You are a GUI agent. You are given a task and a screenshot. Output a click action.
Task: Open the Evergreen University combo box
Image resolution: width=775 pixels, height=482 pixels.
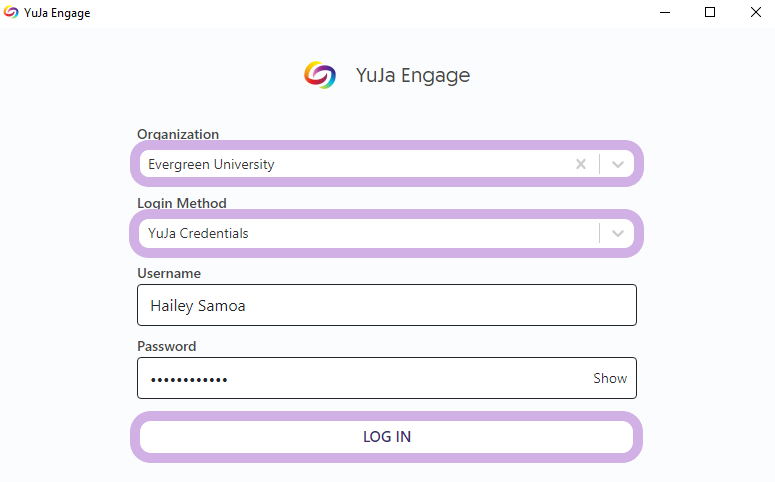[350, 164]
